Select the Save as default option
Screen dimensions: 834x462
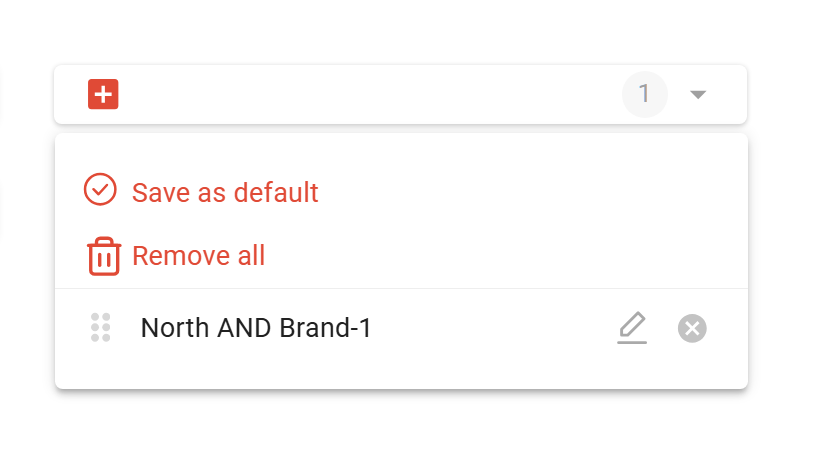pyautogui.click(x=201, y=191)
